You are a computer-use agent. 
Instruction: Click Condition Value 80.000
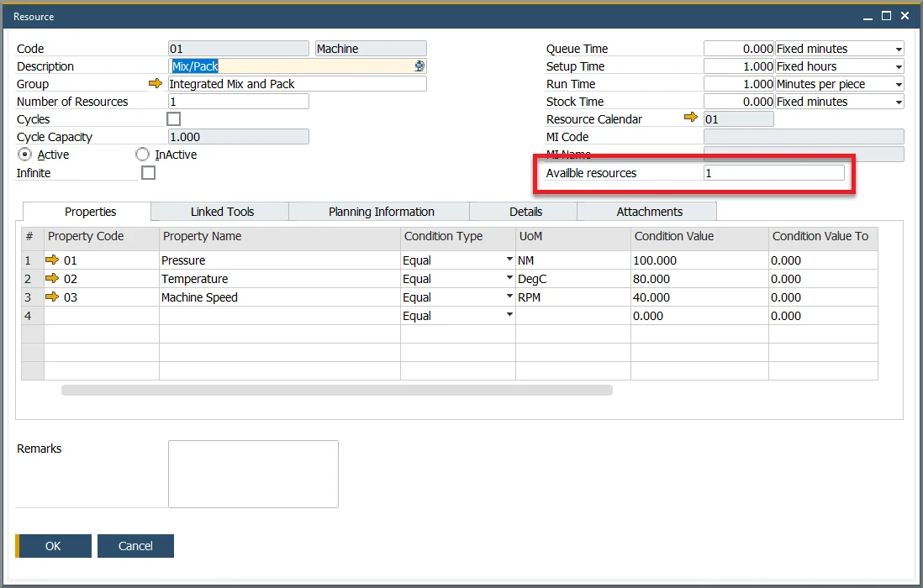tap(699, 279)
